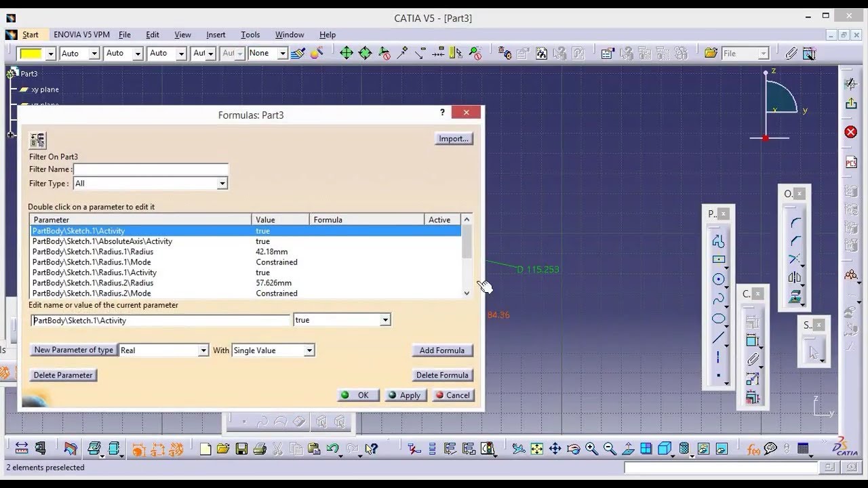
Task: Select the Corner tool in O toolbar
Action: coord(795,222)
